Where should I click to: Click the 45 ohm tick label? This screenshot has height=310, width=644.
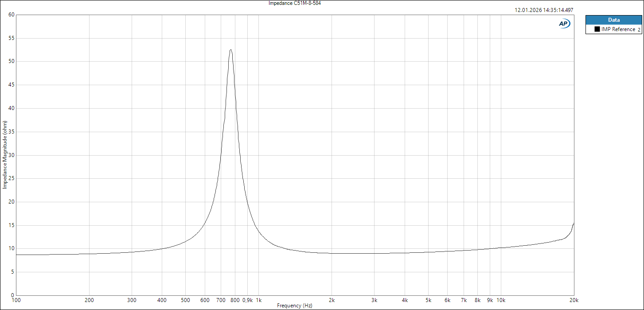tap(12, 85)
